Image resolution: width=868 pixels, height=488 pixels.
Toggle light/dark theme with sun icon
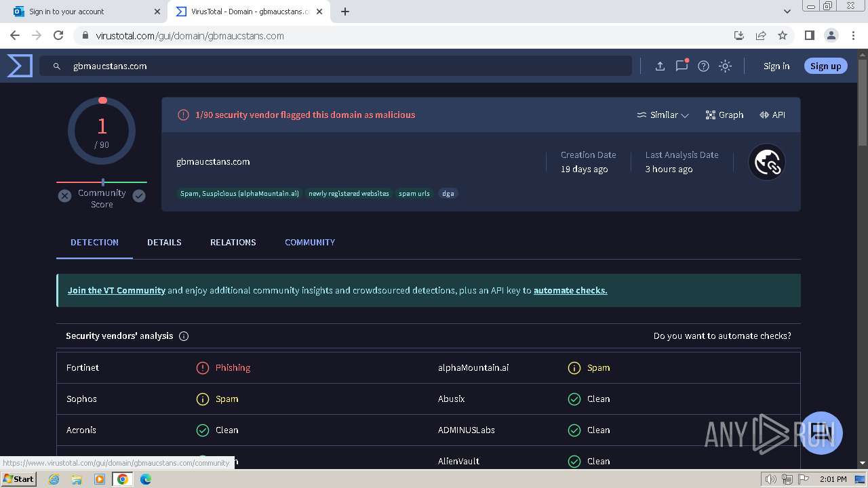725,66
